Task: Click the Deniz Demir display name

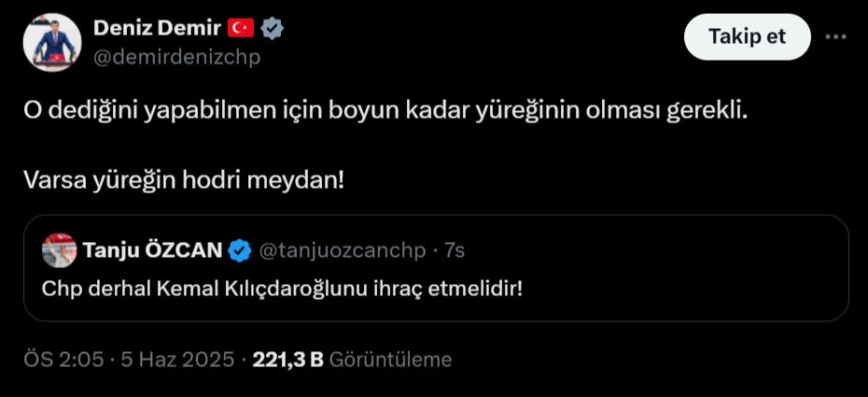Action: click(156, 29)
